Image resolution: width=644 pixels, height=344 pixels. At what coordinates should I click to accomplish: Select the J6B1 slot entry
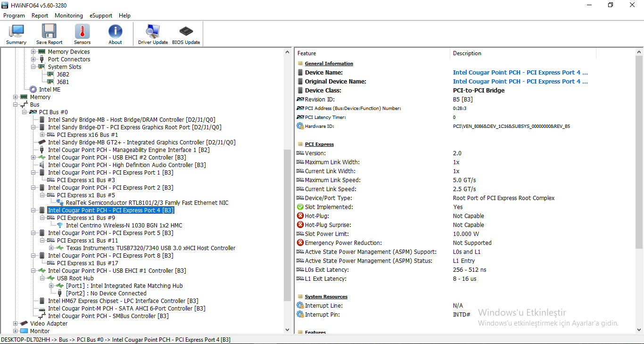[x=63, y=82]
